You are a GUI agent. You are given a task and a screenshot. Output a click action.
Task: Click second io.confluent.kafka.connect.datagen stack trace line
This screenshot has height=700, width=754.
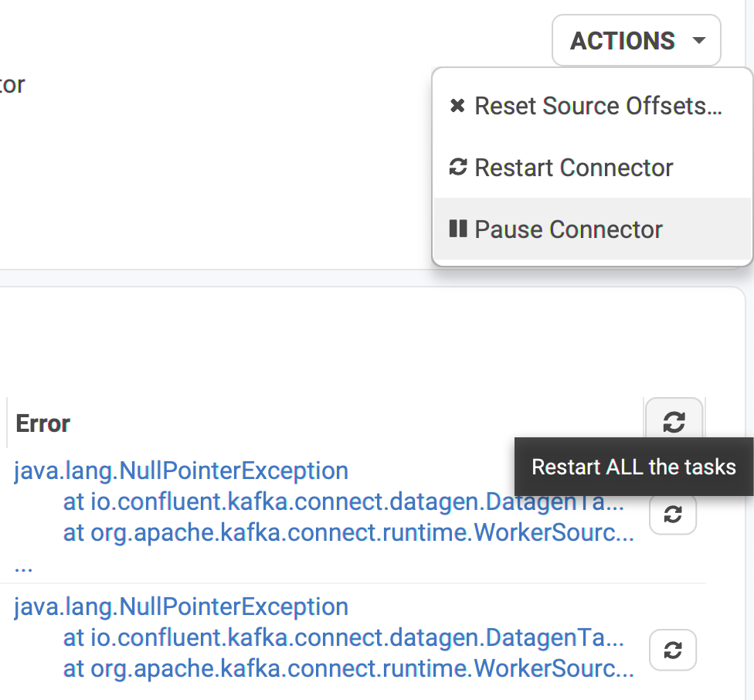pyautogui.click(x=343, y=638)
